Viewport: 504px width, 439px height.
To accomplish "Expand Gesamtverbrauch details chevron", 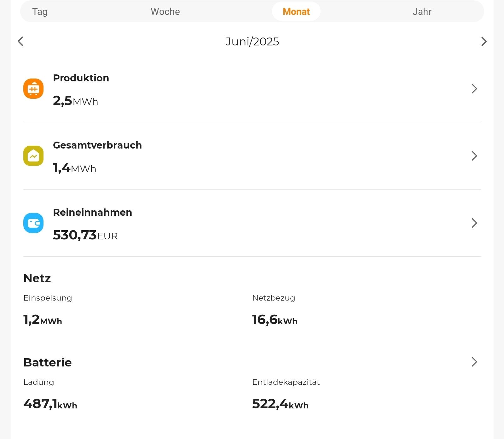I will (x=474, y=156).
